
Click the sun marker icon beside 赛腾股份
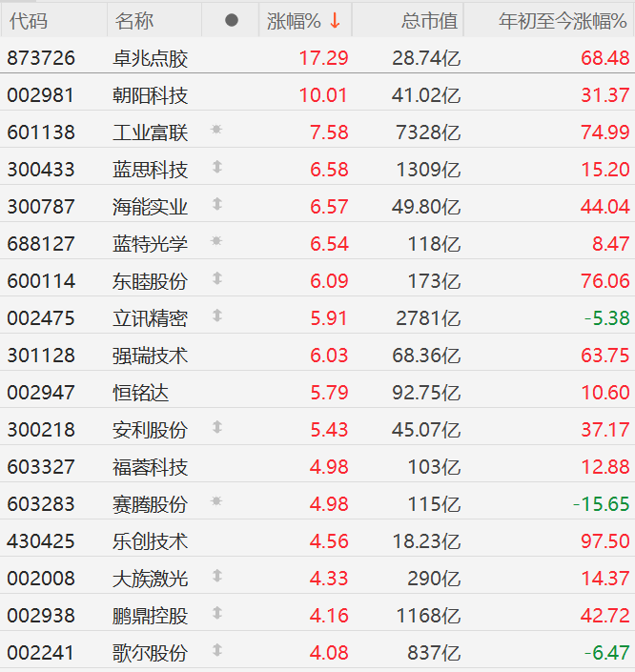(216, 501)
